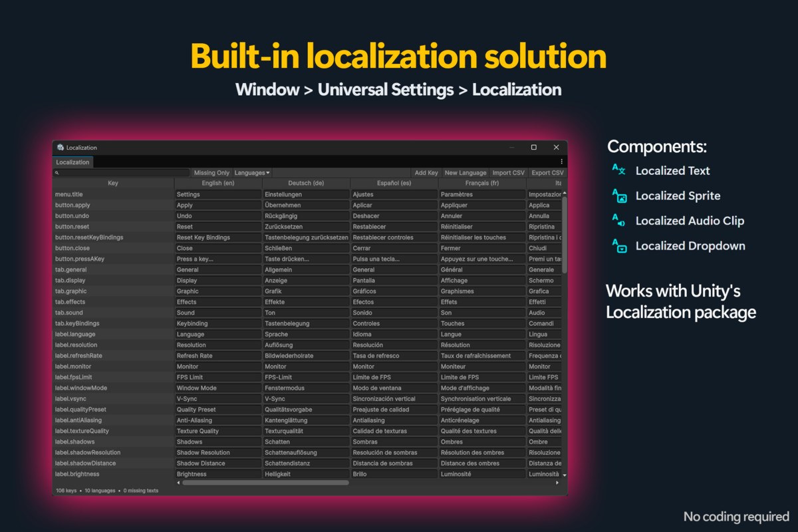Screen dimensions: 798x532
Task: Click the Export CSV button
Action: click(x=547, y=173)
